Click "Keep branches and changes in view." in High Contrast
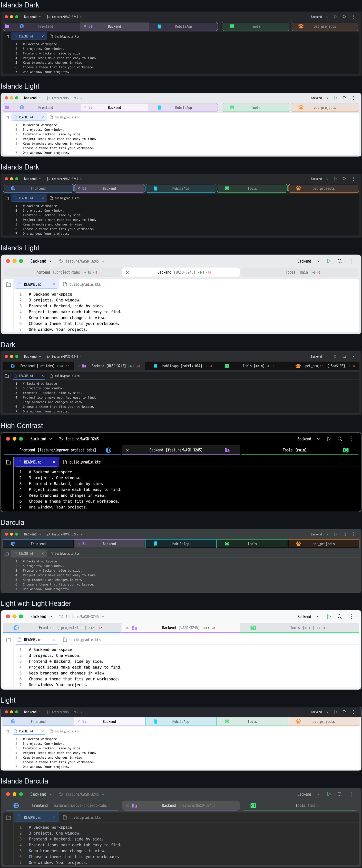This screenshot has height=868, width=362. [67, 495]
